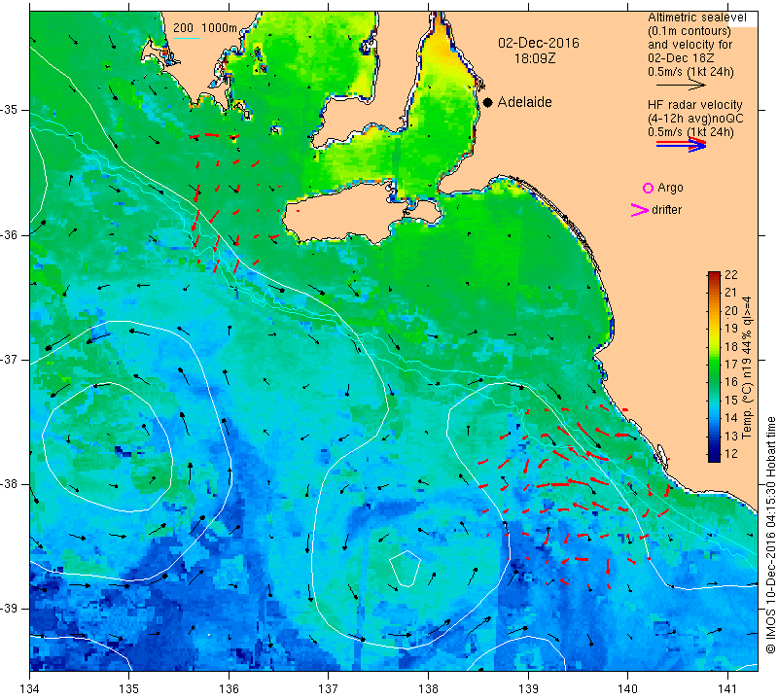Click the '(0.1m contours)' legend text

tap(690, 31)
